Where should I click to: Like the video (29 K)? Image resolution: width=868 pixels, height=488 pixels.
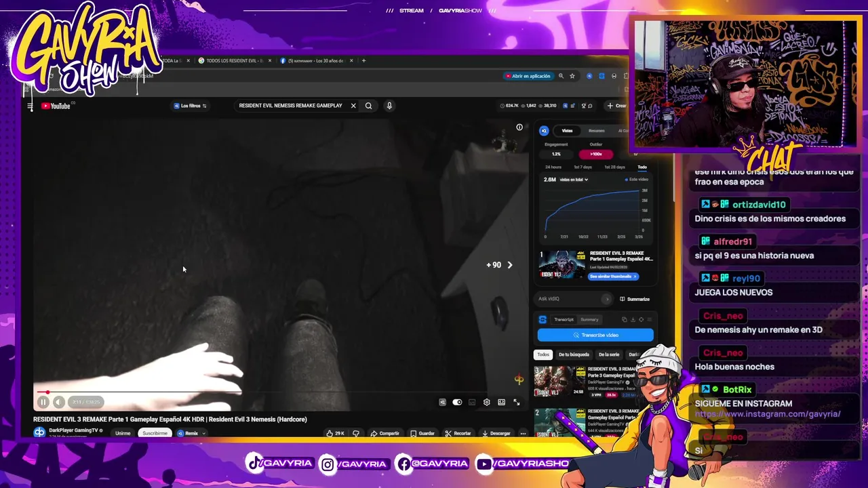click(x=335, y=433)
